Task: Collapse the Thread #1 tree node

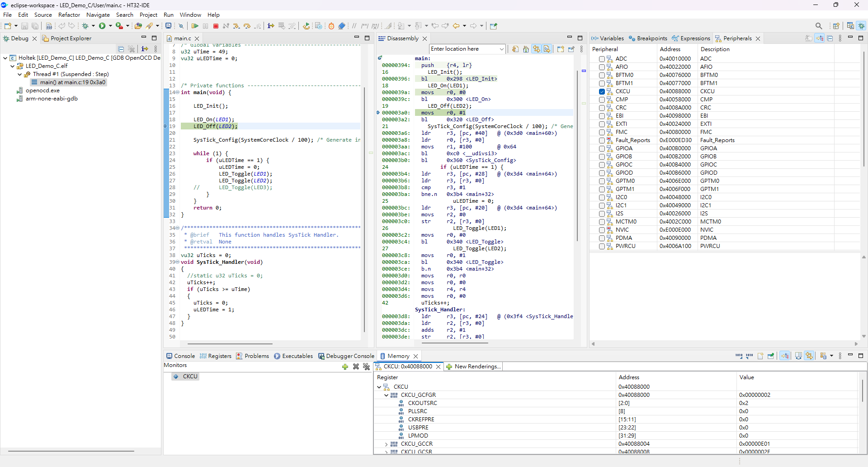Action: coord(20,74)
